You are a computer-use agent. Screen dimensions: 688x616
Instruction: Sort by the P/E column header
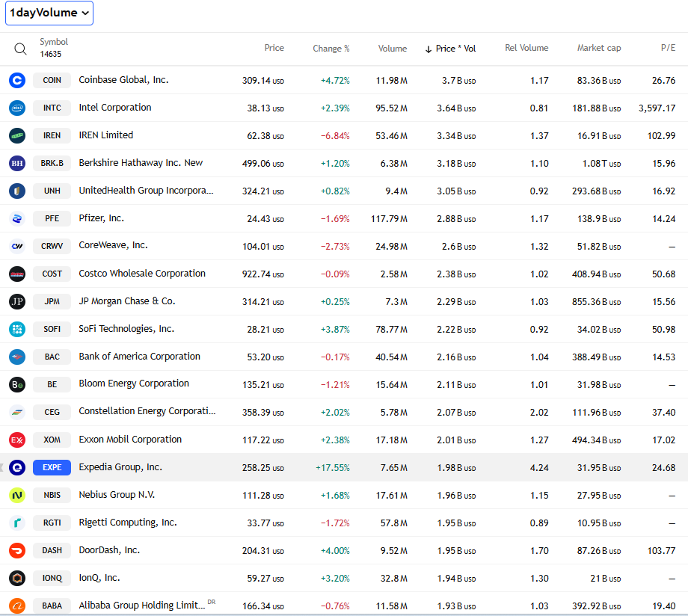point(669,48)
